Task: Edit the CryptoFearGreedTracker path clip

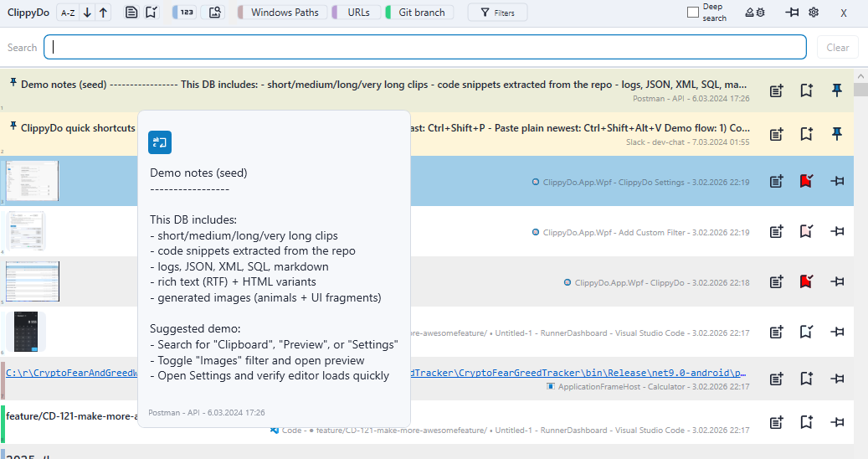Action: [x=777, y=379]
